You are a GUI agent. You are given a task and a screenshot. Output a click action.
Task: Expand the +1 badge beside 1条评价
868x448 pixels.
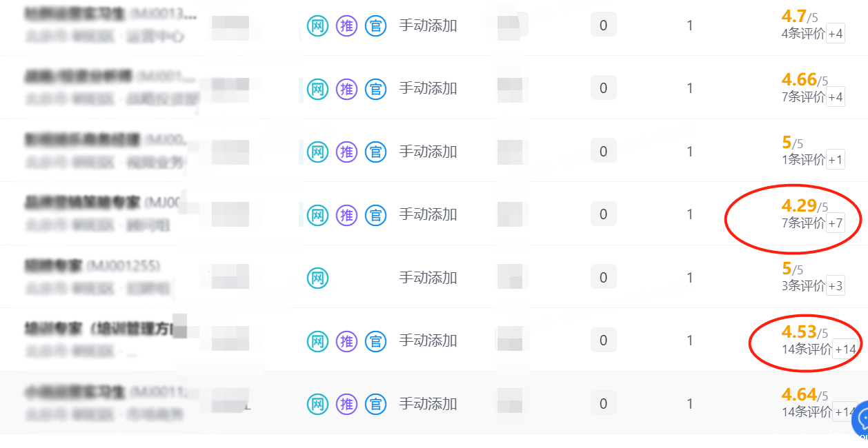[835, 160]
